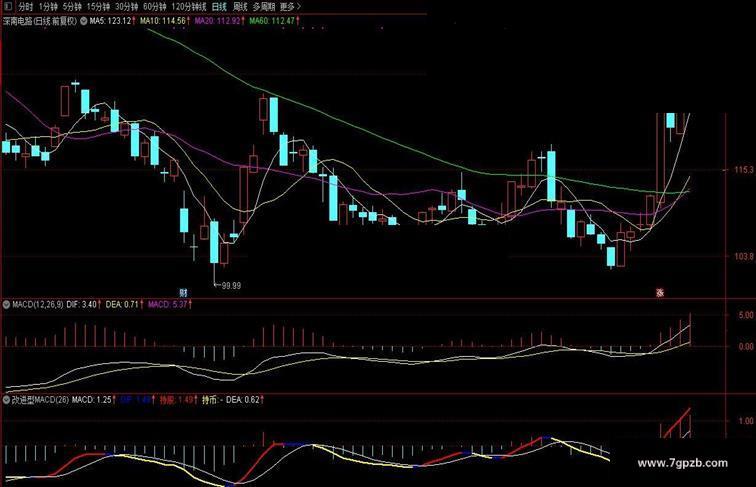This screenshot has height=487, width=756.
Task: Select the 周线 weekly period tab
Action: click(x=240, y=7)
